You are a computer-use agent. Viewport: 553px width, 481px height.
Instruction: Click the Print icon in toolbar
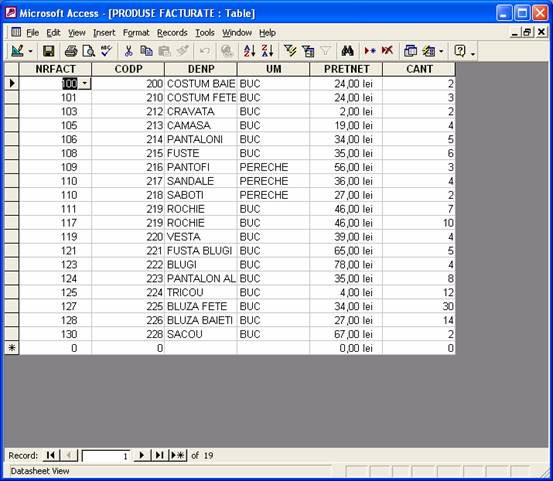click(71, 51)
